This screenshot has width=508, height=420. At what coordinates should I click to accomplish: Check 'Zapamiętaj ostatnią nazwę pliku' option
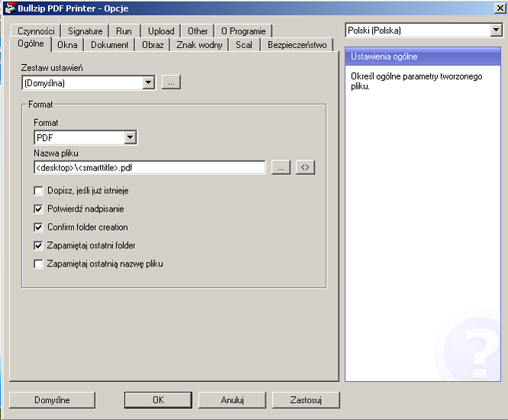click(x=38, y=264)
